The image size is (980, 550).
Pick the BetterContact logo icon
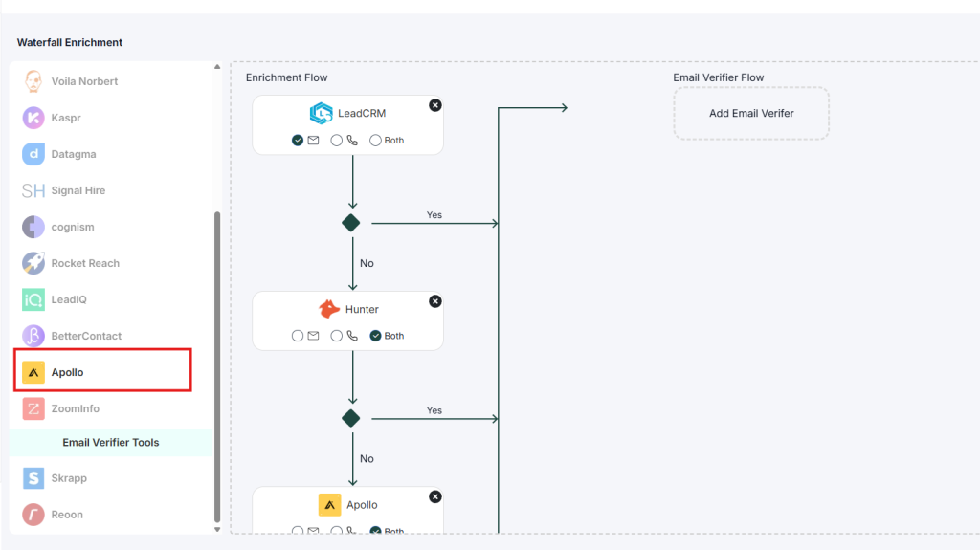click(x=33, y=336)
